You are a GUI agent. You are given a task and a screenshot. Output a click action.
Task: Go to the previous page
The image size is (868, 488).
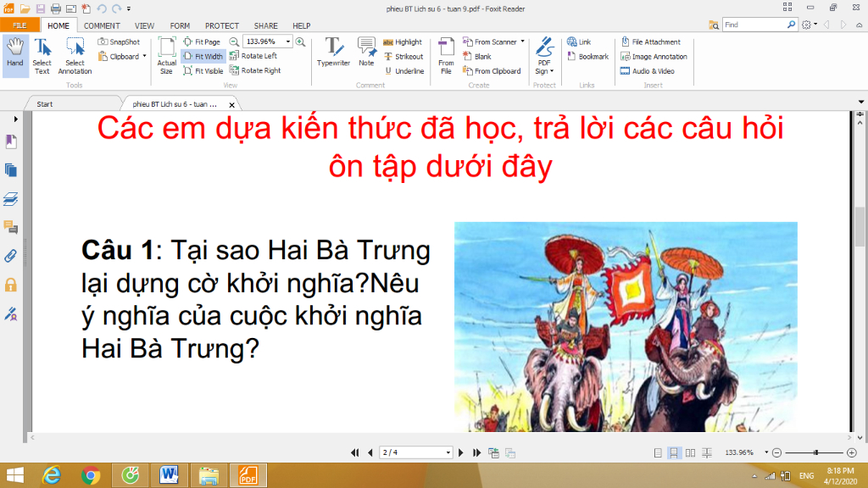(x=370, y=452)
